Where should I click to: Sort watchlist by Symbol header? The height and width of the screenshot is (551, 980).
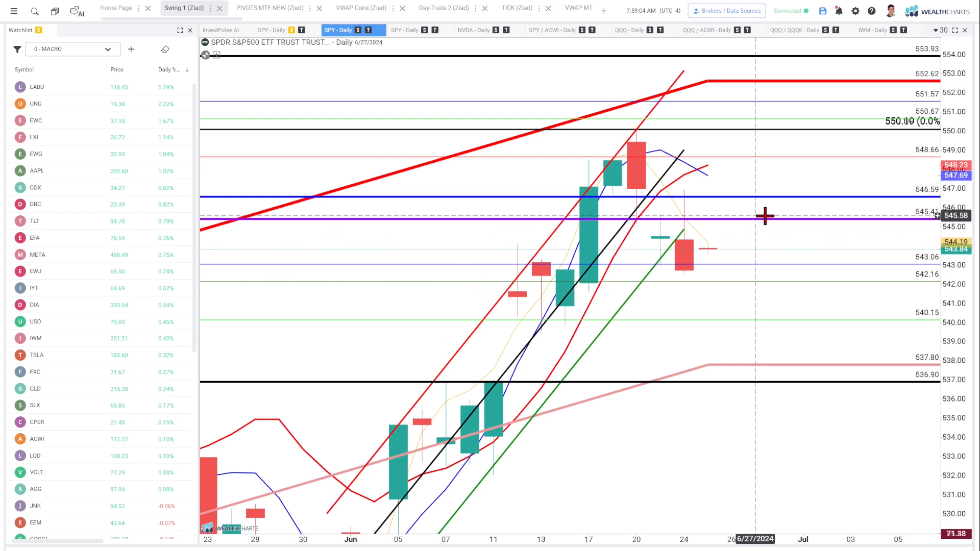(x=24, y=69)
